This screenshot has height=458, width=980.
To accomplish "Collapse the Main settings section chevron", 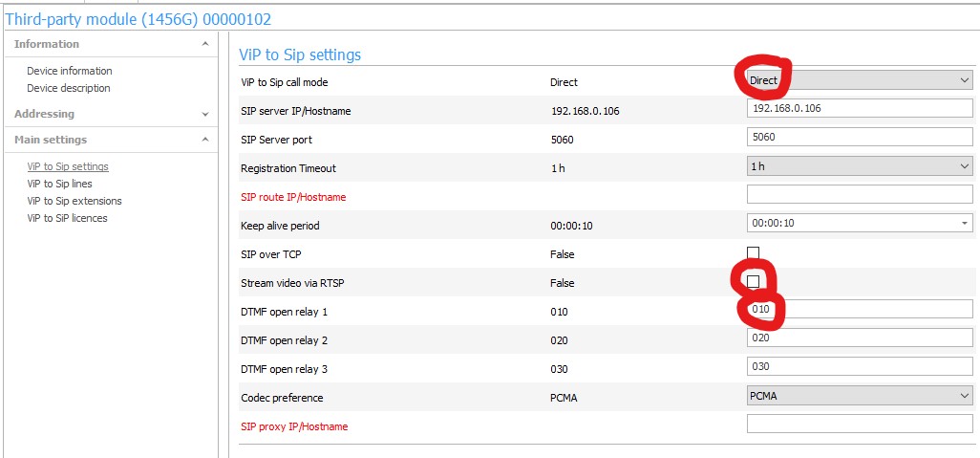I will tap(204, 140).
